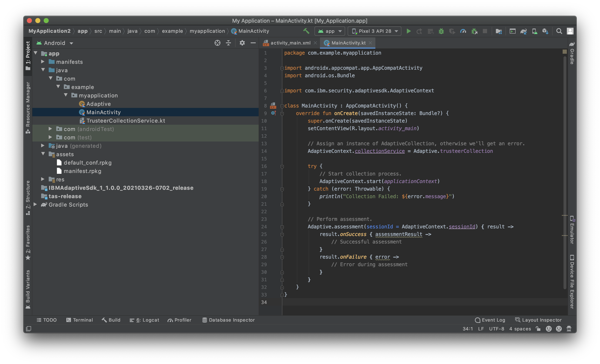The image size is (600, 364).
Task: Expand the Gradle Scripts node
Action: tap(35, 204)
